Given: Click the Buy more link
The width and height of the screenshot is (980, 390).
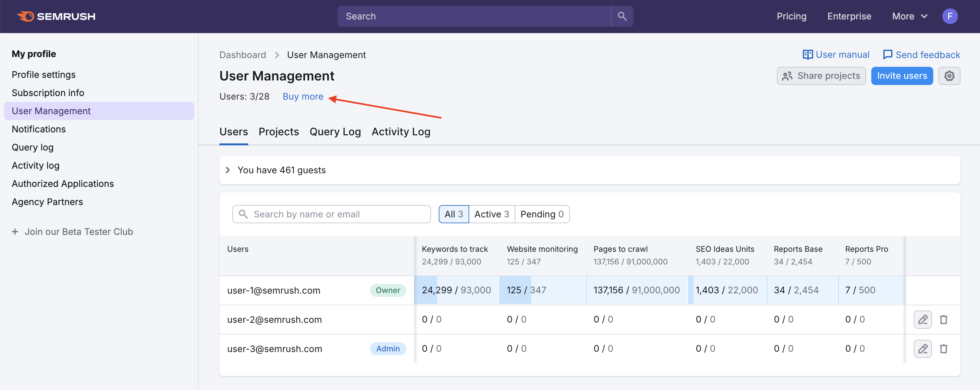Looking at the screenshot, I should [x=302, y=96].
